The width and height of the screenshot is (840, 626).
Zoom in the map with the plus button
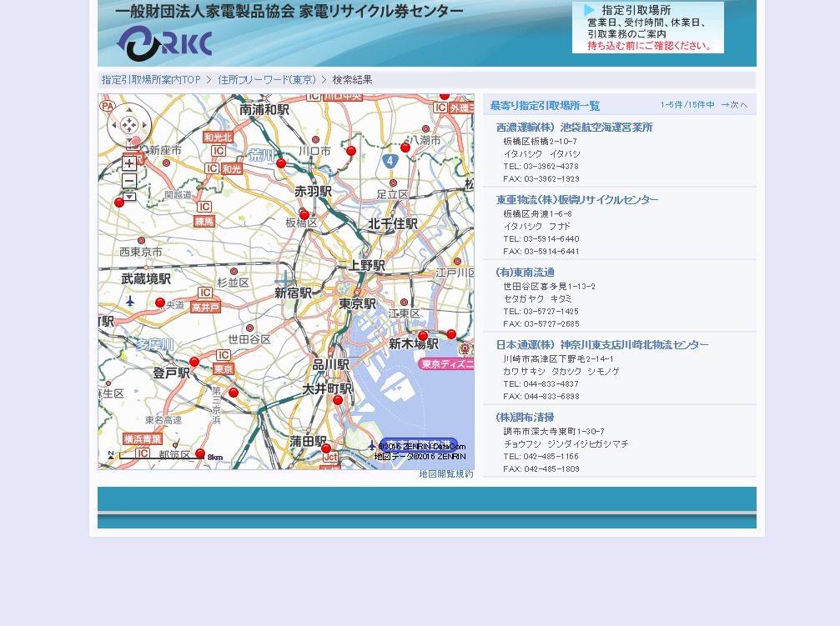point(129,163)
